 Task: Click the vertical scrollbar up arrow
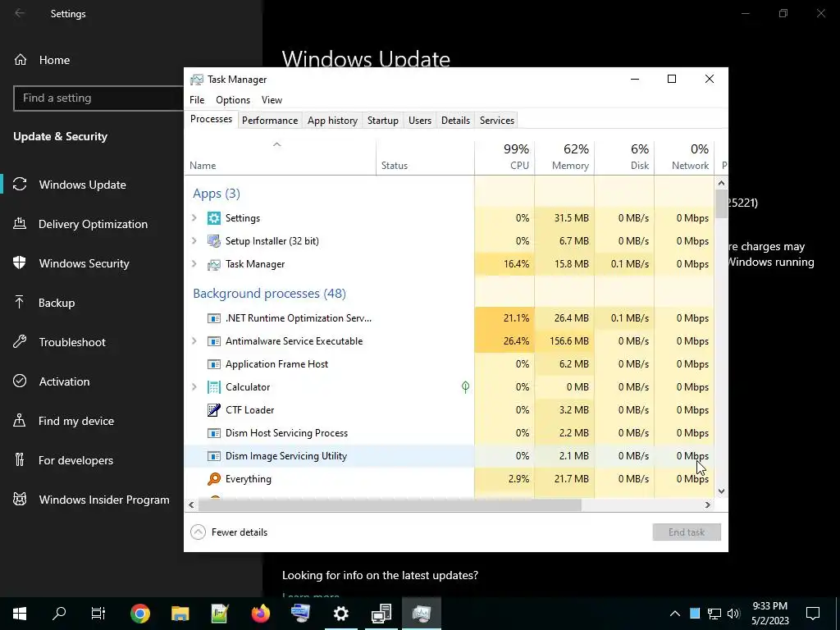tap(722, 183)
